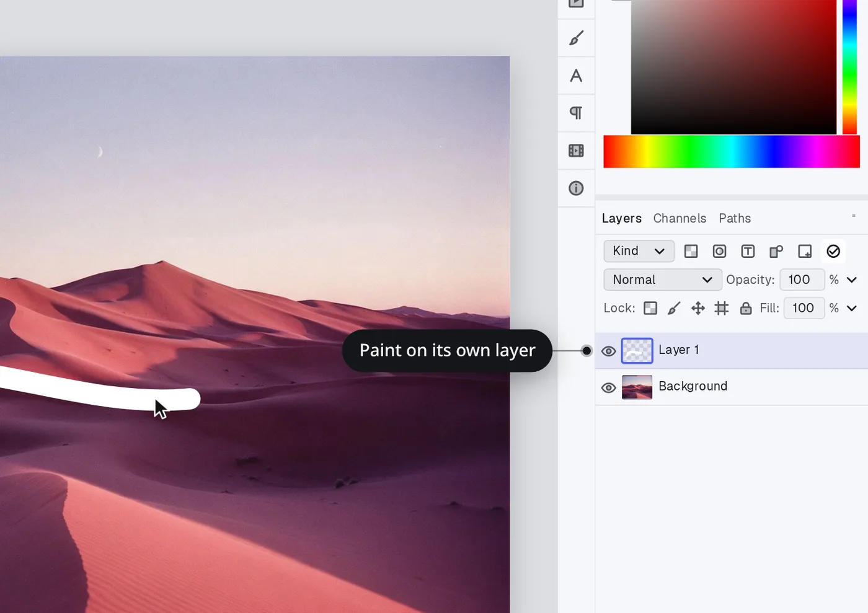The width and height of the screenshot is (868, 613).
Task: Pick a hue on the horizontal rainbow strip
Action: (732, 152)
